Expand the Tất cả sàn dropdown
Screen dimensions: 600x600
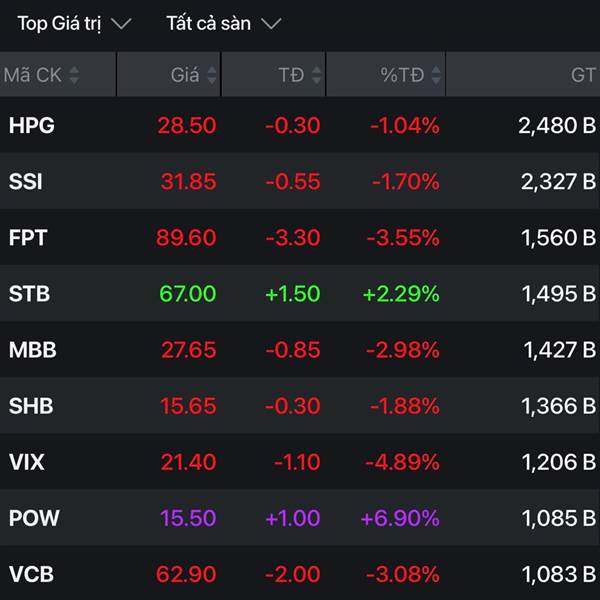point(224,24)
